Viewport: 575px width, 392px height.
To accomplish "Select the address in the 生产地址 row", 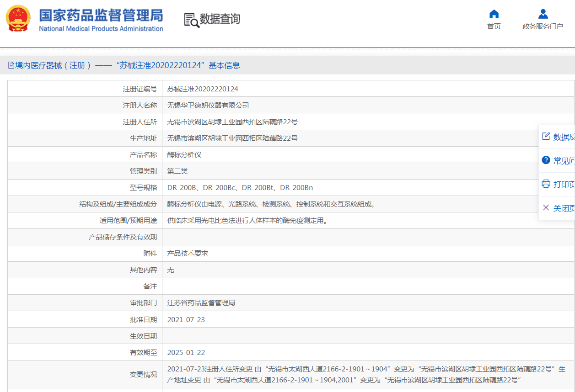I will point(232,138).
